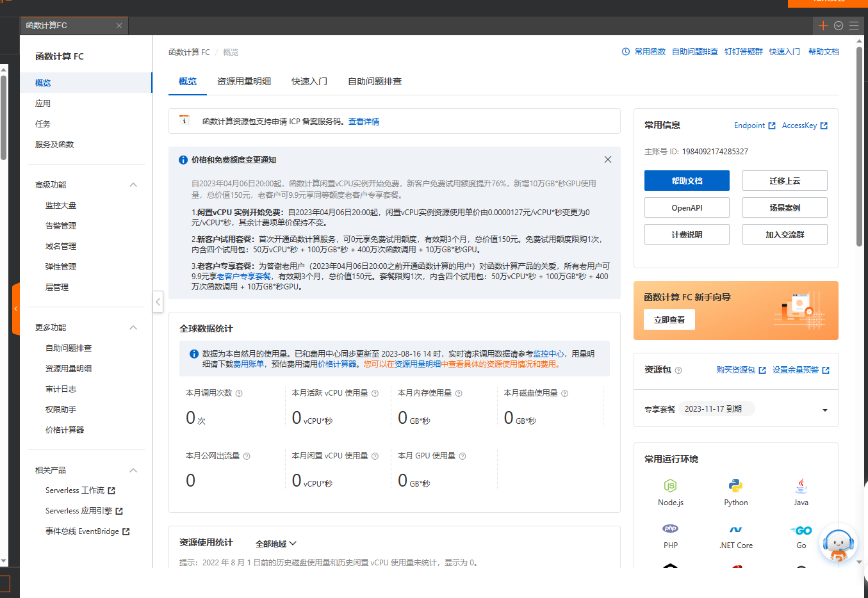Click the 设置余量预警 link

pyautogui.click(x=801, y=370)
